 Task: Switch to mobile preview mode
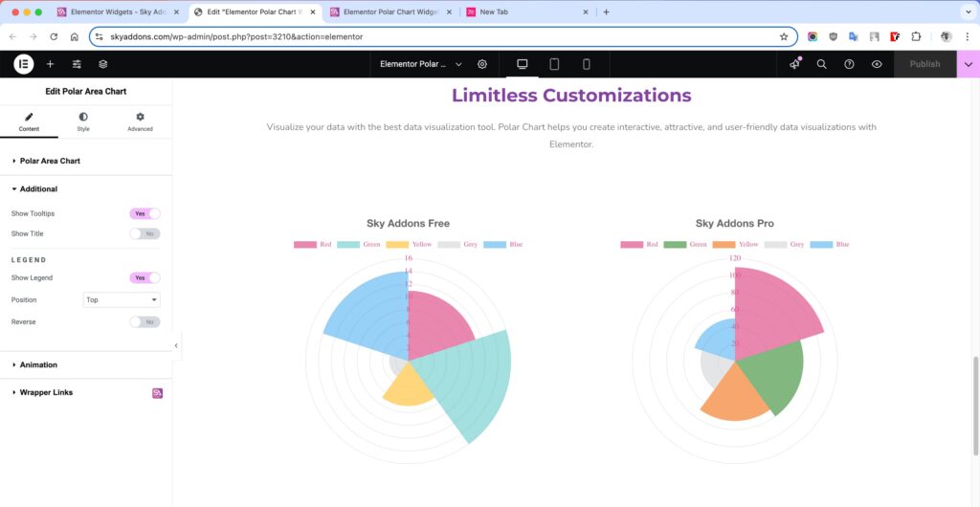tap(587, 64)
